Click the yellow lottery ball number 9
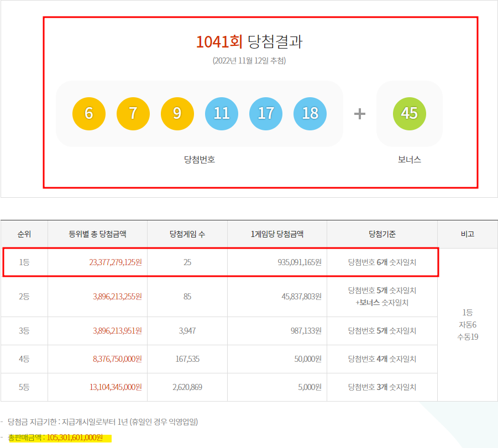The width and height of the screenshot is (498, 448). click(177, 114)
